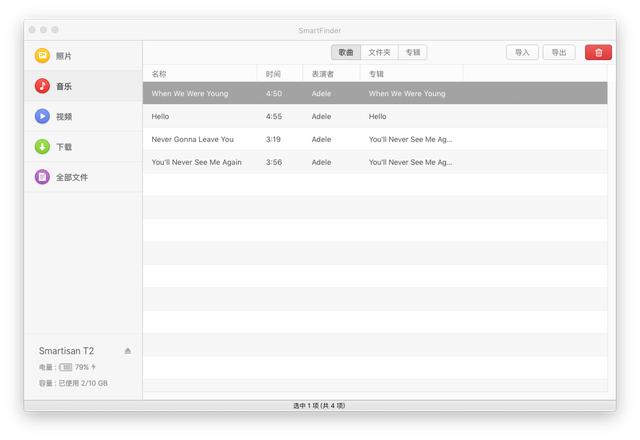This screenshot has width=640, height=440.
Task: Click the 3:56 duration cell
Action: pyautogui.click(x=274, y=162)
